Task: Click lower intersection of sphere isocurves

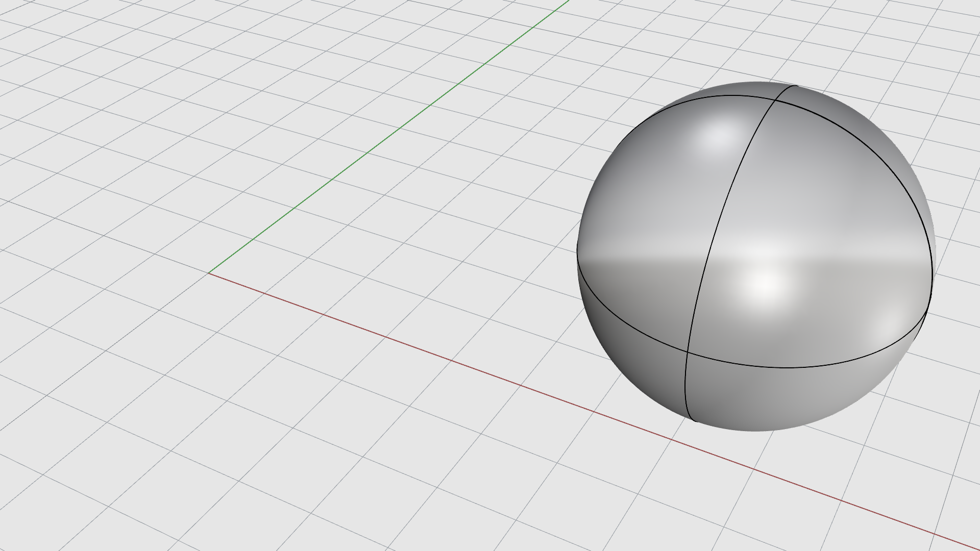Action: 687,352
